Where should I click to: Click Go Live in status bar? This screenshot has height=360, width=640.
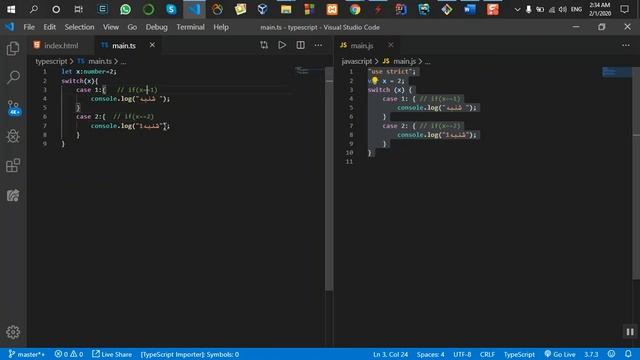(x=560, y=354)
